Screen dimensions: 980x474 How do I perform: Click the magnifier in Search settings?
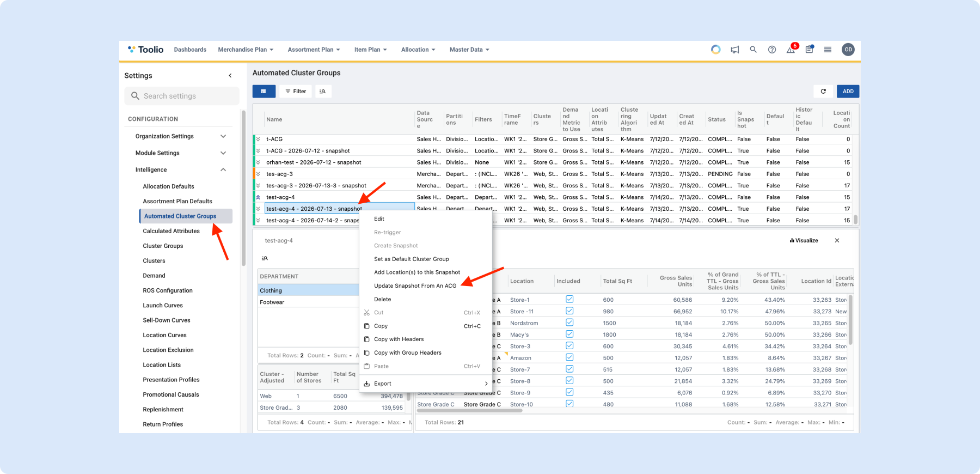pyautogui.click(x=135, y=96)
